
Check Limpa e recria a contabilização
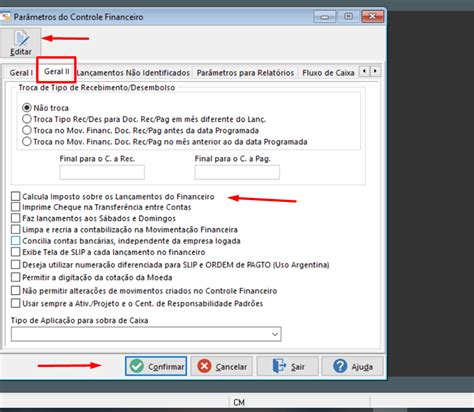pyautogui.click(x=16, y=229)
